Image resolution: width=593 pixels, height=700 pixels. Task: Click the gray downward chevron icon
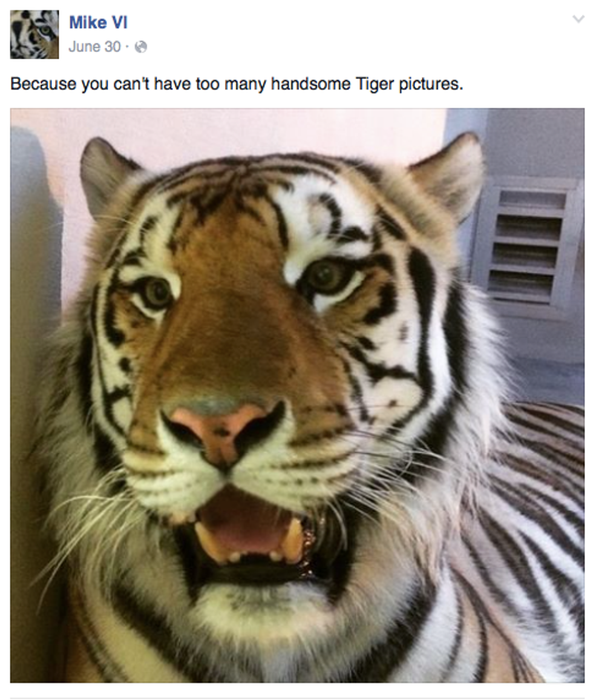[x=578, y=19]
